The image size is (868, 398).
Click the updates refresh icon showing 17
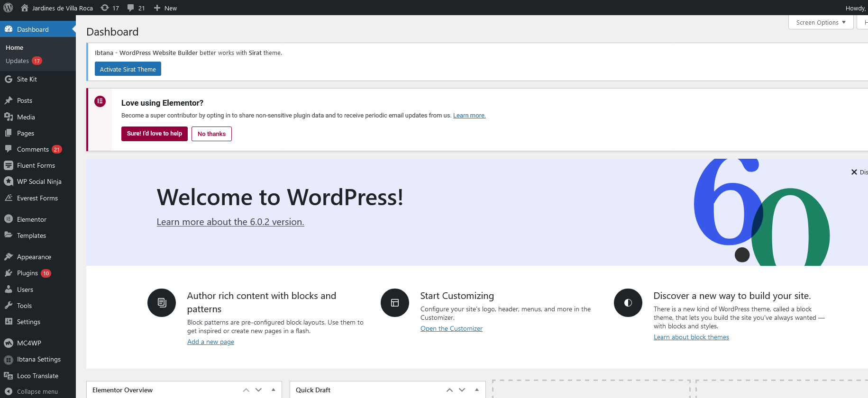click(x=105, y=8)
